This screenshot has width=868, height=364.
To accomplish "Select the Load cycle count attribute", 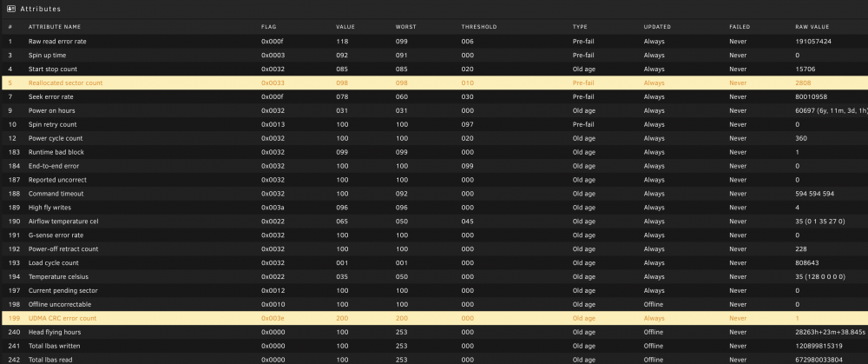I will 53,263.
